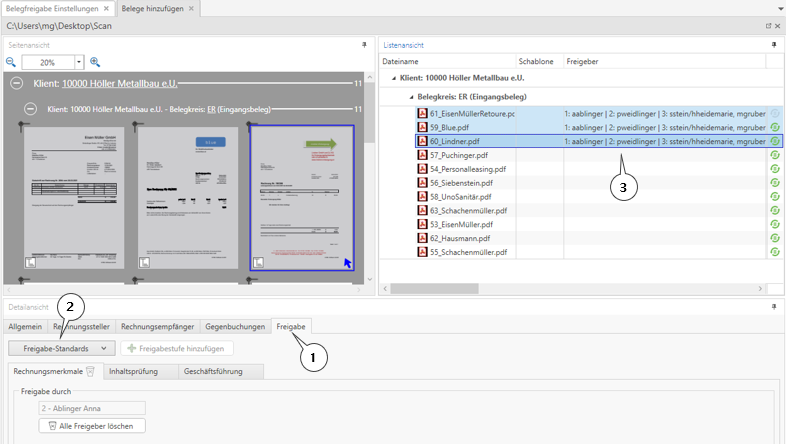The image size is (786, 444).
Task: Click PDF icon of 60_Lindner.pdf
Action: click(423, 141)
